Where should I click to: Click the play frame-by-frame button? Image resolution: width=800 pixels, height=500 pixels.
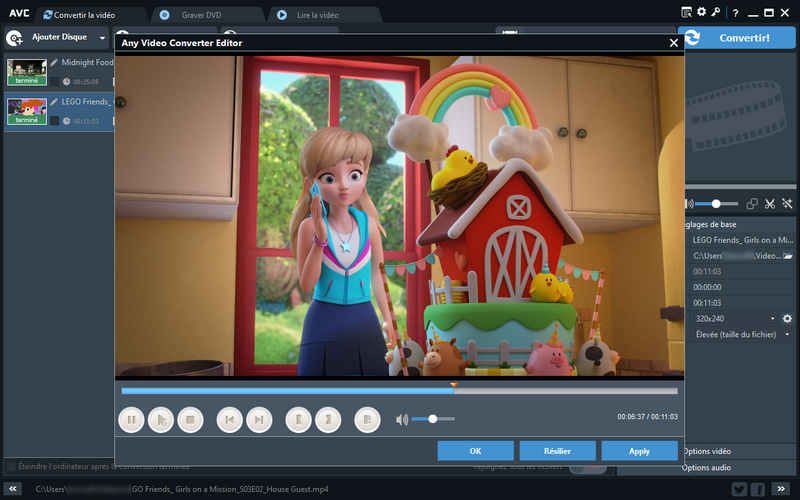pyautogui.click(x=161, y=420)
